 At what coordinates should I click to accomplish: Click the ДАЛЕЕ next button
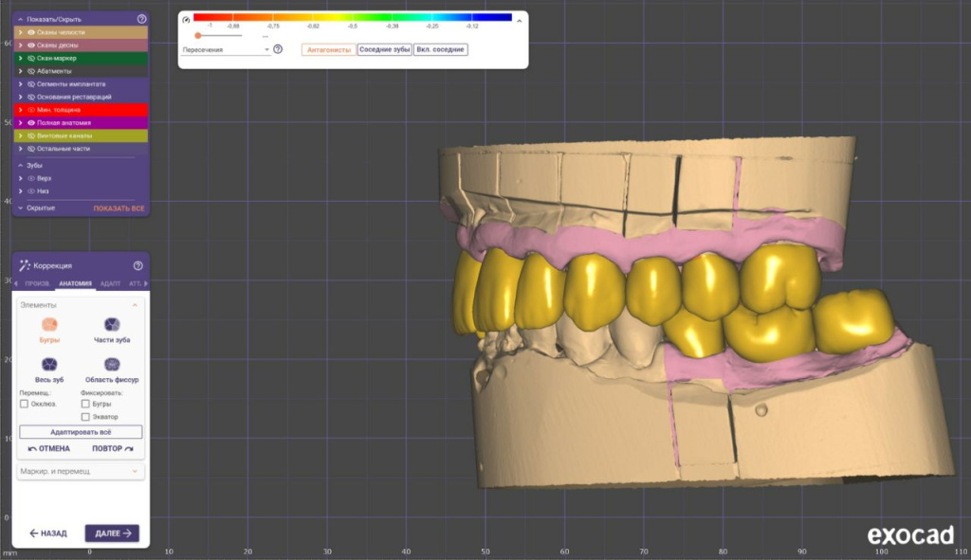(112, 533)
